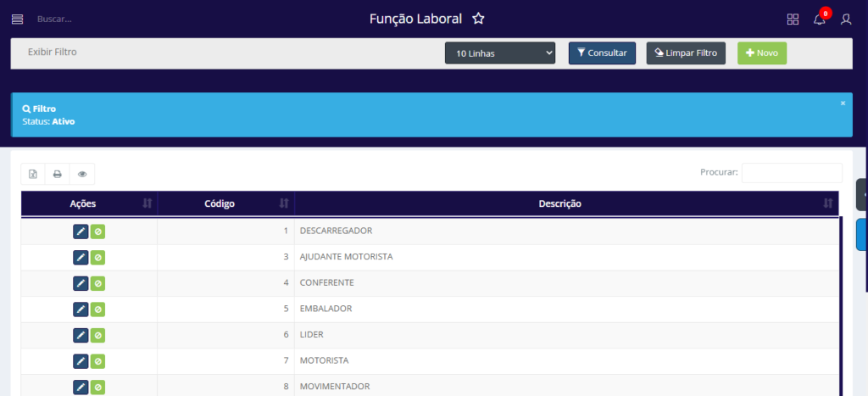Screen dimensions: 868x396
Task: Toggle column visibility eye icon
Action: point(82,174)
